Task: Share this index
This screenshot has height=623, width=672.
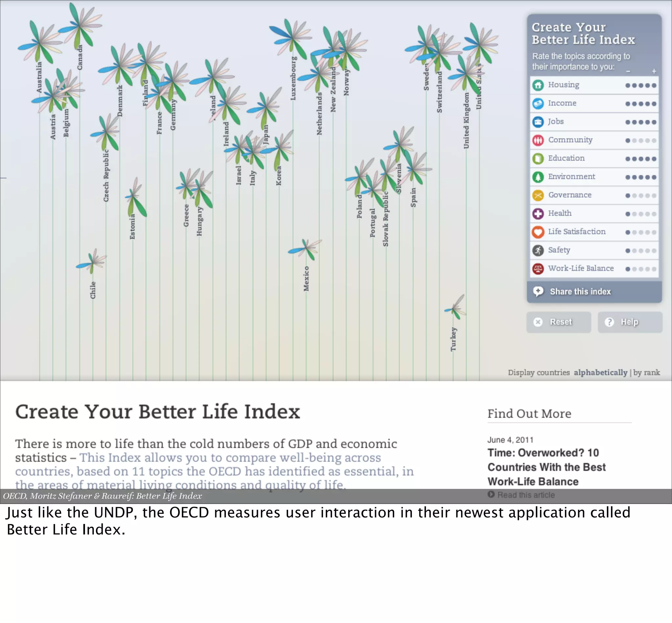Action: click(595, 291)
